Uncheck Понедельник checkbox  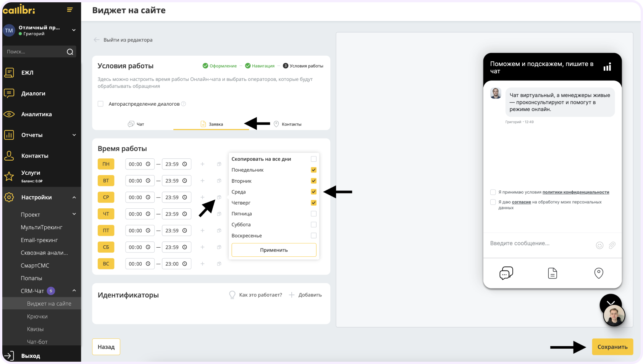[x=313, y=170]
